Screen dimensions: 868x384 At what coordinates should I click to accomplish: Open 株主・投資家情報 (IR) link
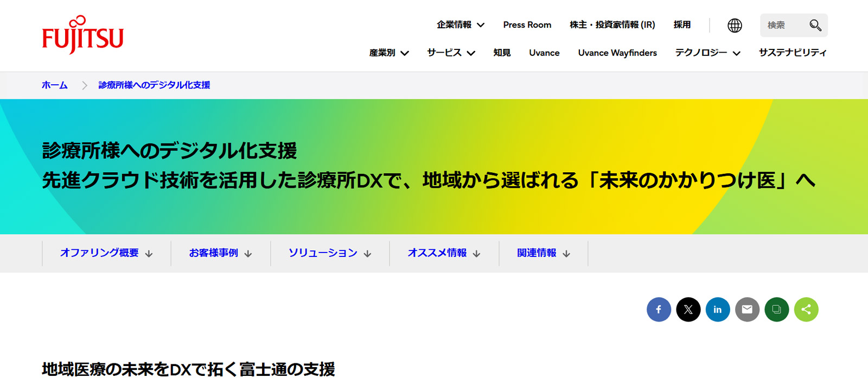click(612, 25)
